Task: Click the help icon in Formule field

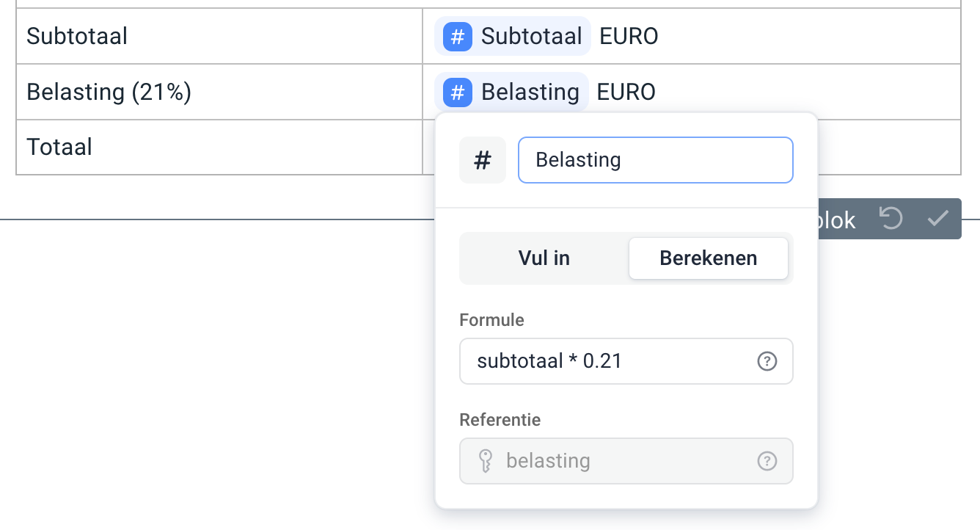Action: (x=767, y=361)
